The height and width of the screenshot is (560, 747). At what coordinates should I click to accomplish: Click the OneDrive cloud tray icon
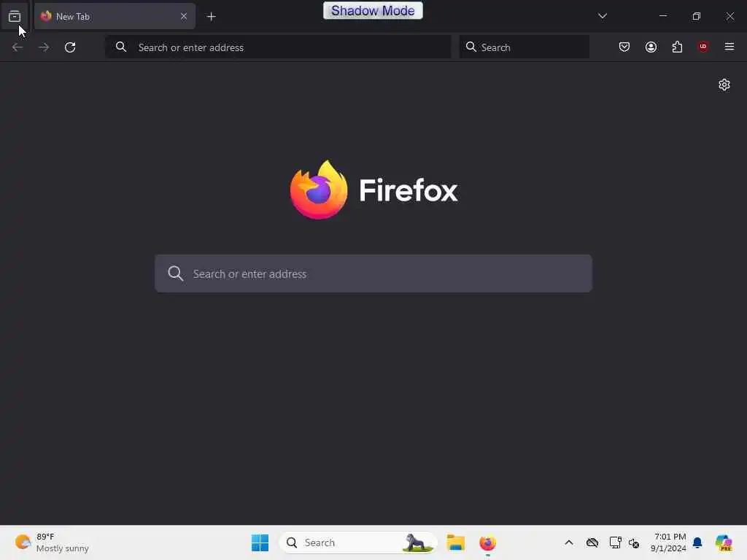pyautogui.click(x=592, y=542)
